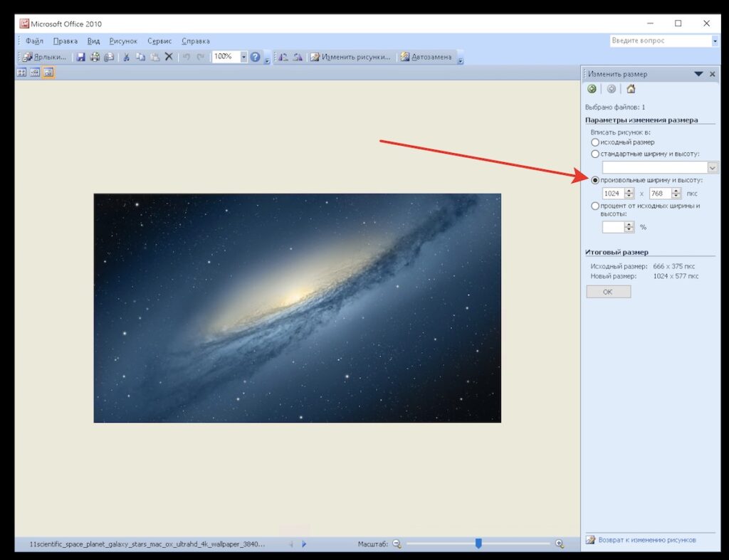729x560 pixels.
Task: Delete using the X toolbar icon
Action: click(169, 57)
